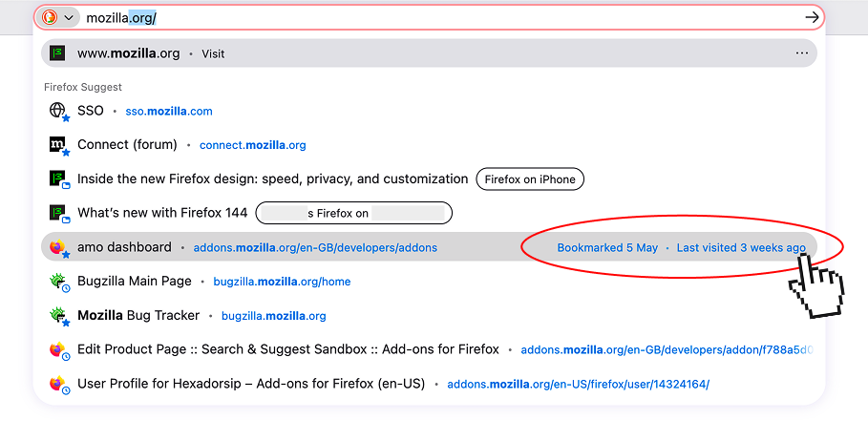The height and width of the screenshot is (441, 868).
Task: Open the sso.mozilla.com link
Action: (169, 112)
